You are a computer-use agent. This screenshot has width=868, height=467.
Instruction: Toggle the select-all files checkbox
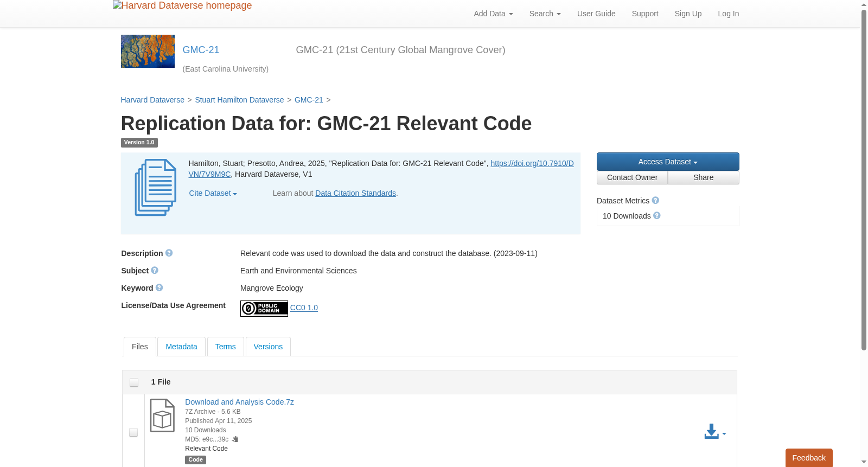(134, 382)
